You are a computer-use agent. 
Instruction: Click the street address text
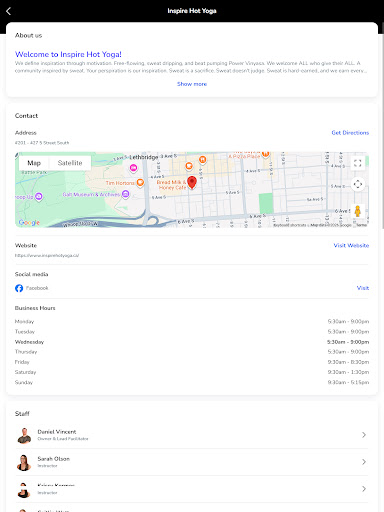[x=42, y=143]
